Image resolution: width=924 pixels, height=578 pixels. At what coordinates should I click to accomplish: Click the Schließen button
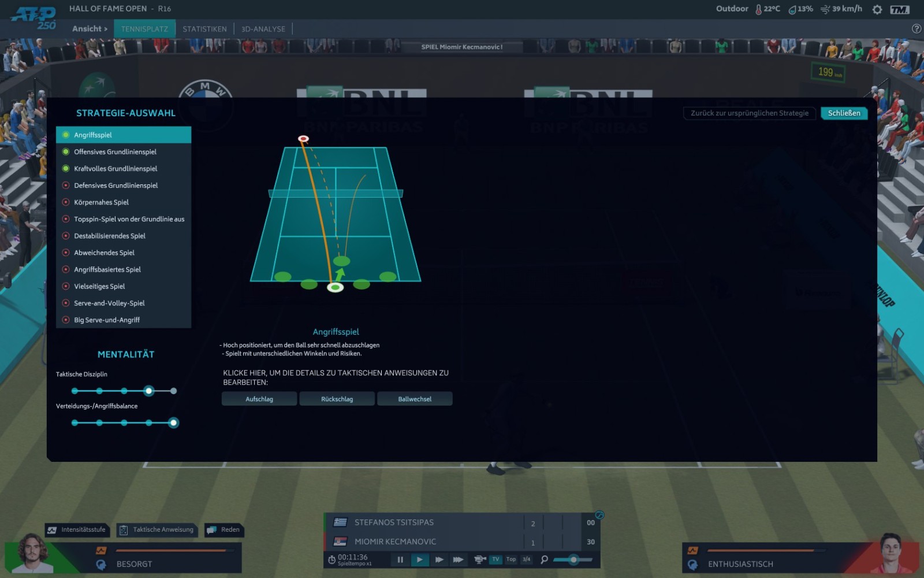(844, 113)
